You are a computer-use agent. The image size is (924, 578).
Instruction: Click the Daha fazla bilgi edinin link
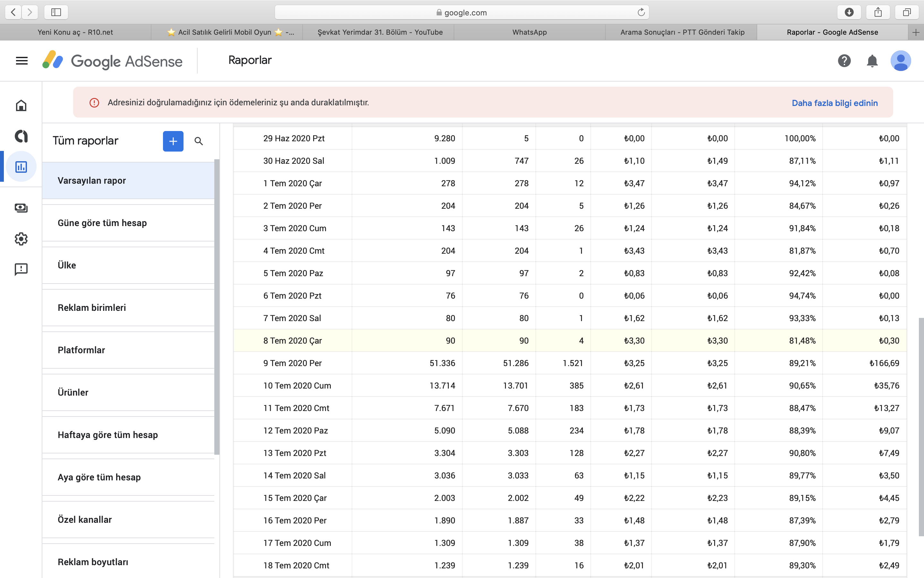point(835,103)
